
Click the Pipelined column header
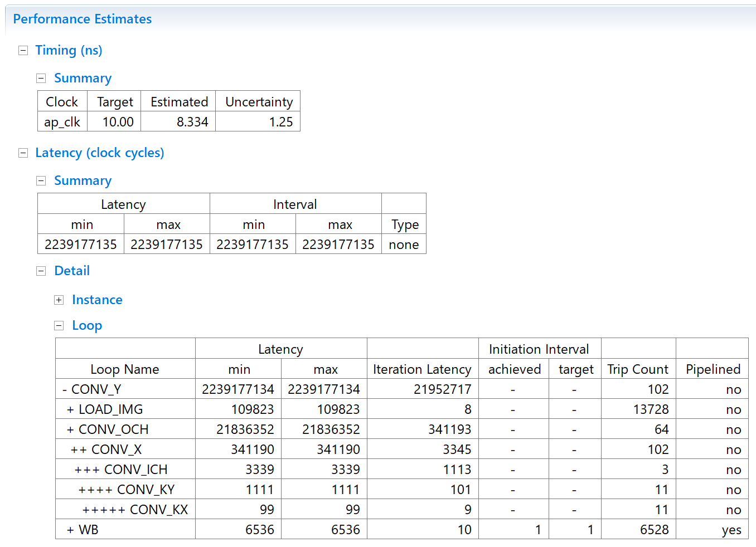pos(712,369)
